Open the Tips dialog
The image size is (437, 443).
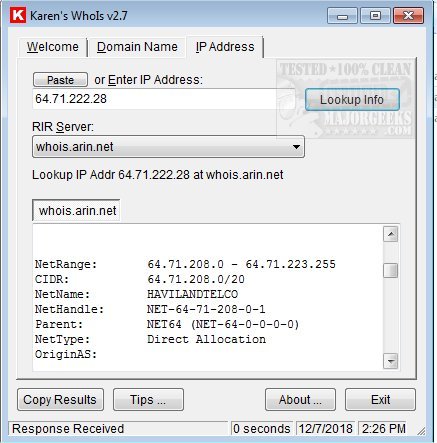tap(148, 399)
